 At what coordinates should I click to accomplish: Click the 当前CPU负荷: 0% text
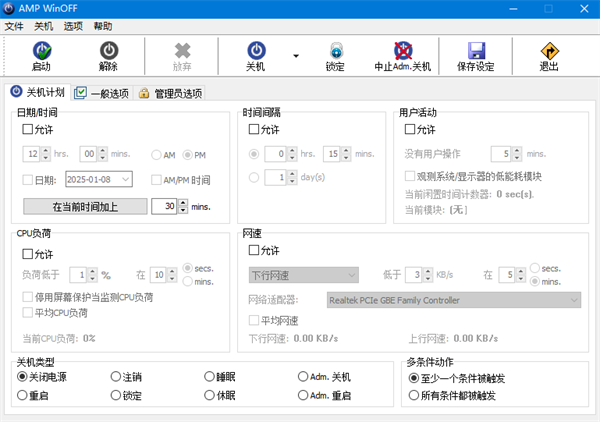59,338
